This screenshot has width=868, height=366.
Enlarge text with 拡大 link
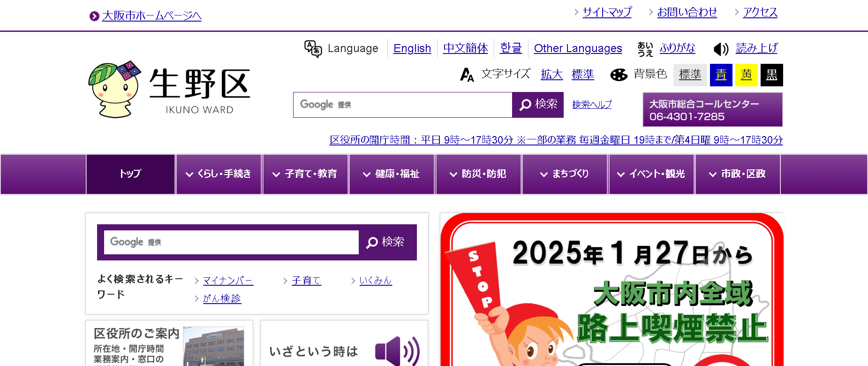click(551, 74)
